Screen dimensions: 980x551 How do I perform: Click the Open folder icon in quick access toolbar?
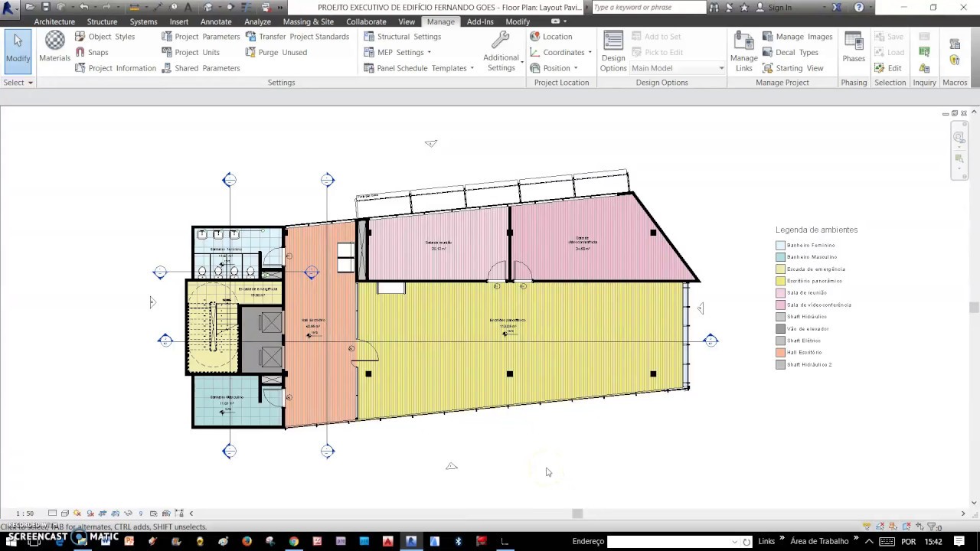click(29, 7)
